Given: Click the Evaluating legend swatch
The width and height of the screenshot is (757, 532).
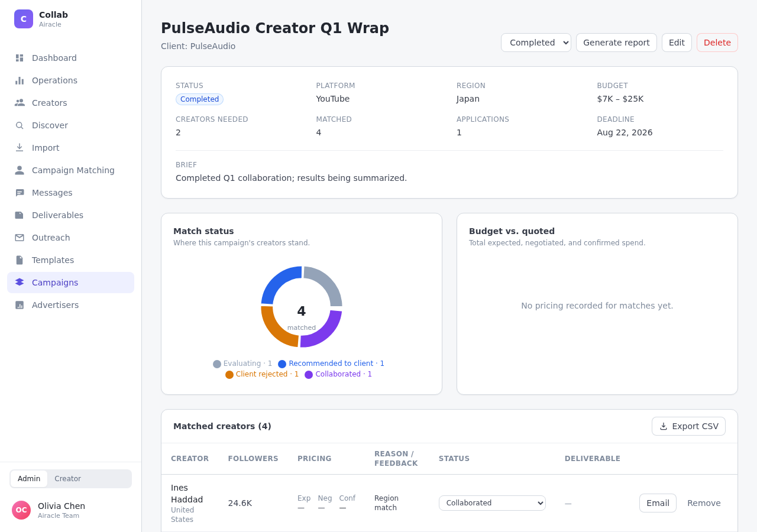Looking at the screenshot, I should [217, 364].
